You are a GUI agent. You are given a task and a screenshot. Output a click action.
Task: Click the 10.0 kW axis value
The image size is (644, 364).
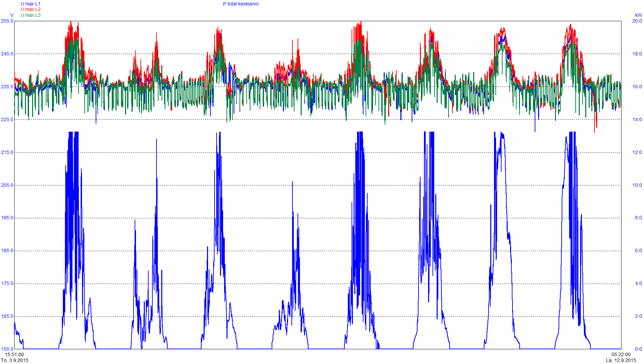(637, 185)
